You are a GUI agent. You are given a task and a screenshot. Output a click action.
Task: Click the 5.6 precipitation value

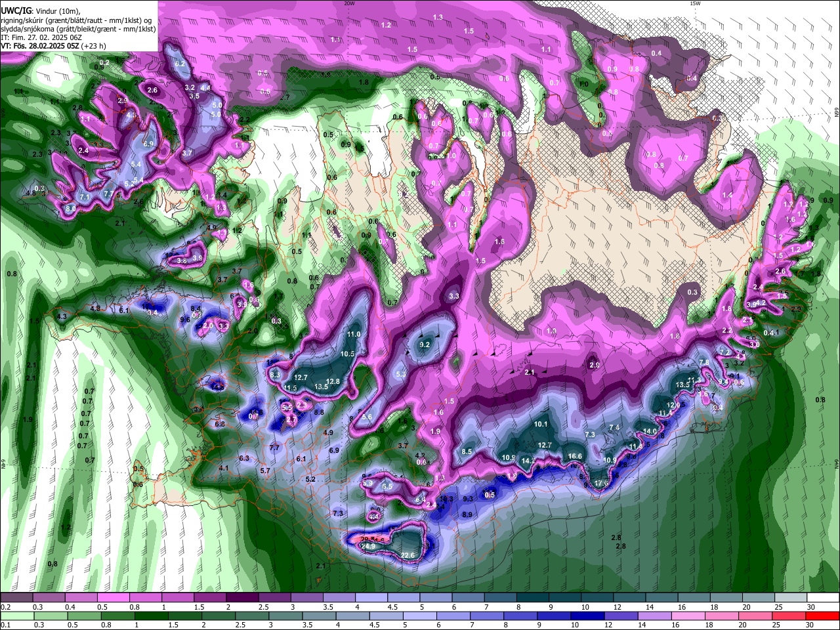[x=367, y=417]
